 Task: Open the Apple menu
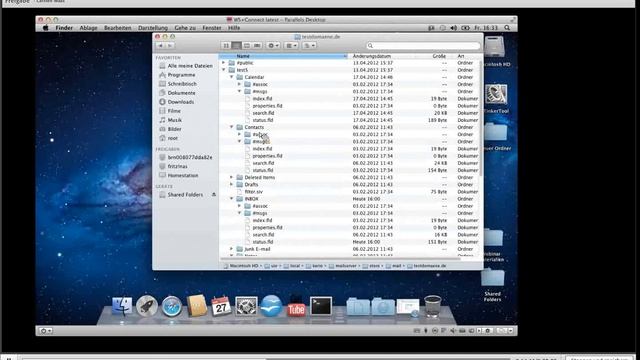tap(45, 28)
